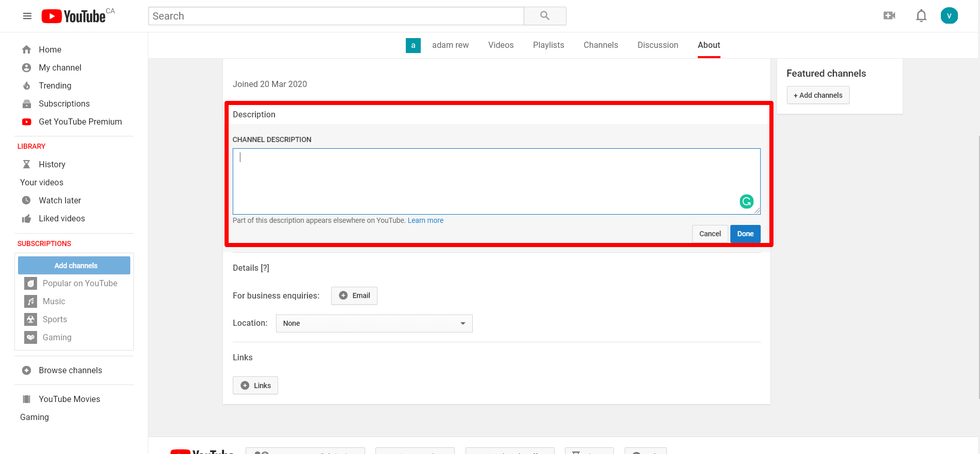
Task: Click the Joined 20 Mar 2020 text
Action: (x=270, y=84)
